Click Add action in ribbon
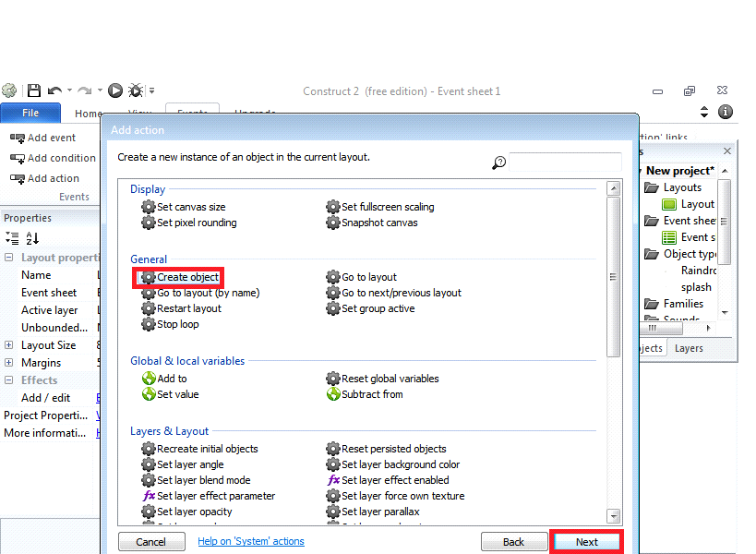The height and width of the screenshot is (554, 756). tap(45, 178)
